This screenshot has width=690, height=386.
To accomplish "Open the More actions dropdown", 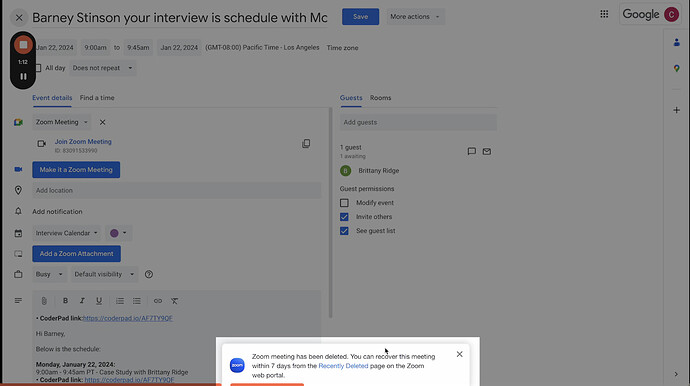I will 415,17.
